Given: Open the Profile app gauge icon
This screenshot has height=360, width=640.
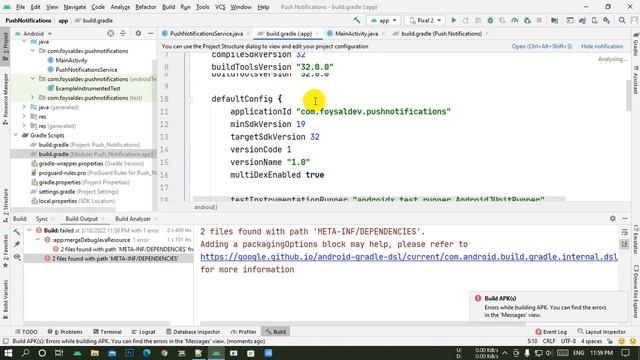Looking at the screenshot, I should click(515, 20).
